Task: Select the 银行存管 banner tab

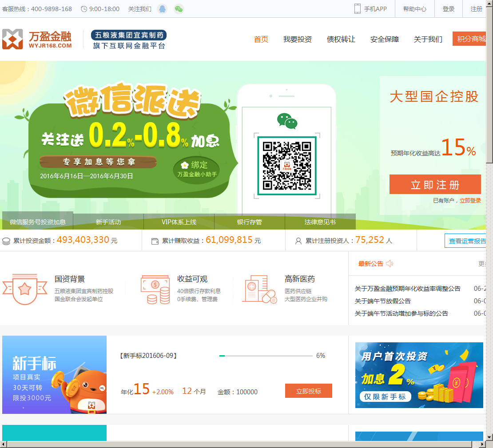Action: coord(249,222)
